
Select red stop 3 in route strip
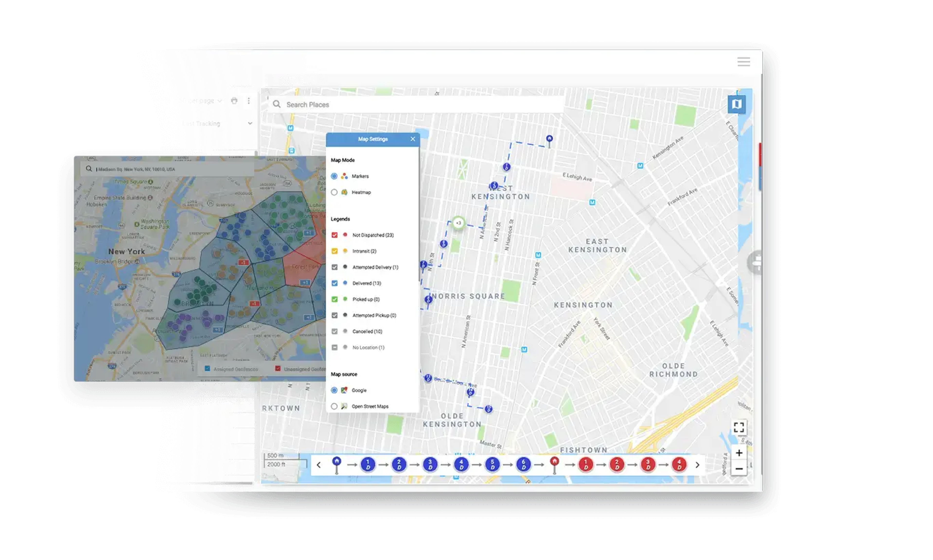tap(648, 465)
